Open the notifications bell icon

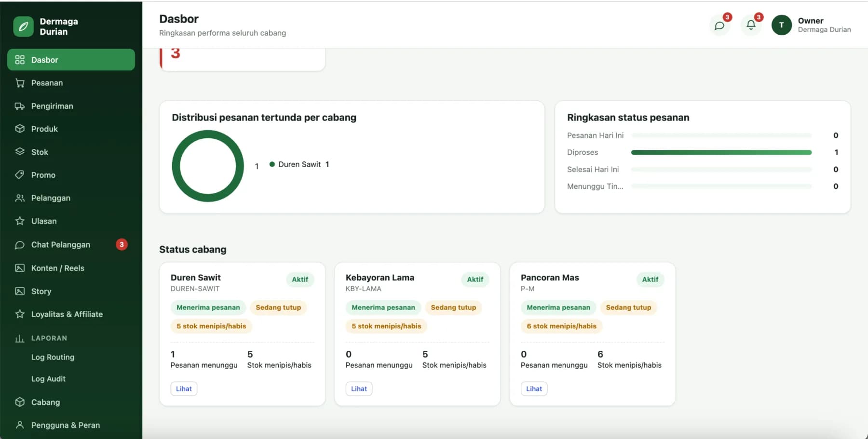(x=751, y=25)
